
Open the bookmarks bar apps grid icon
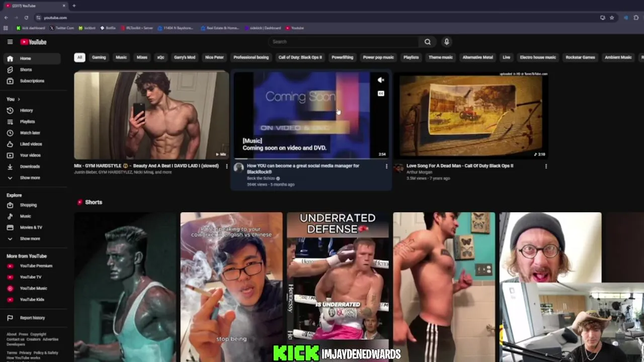click(6, 28)
